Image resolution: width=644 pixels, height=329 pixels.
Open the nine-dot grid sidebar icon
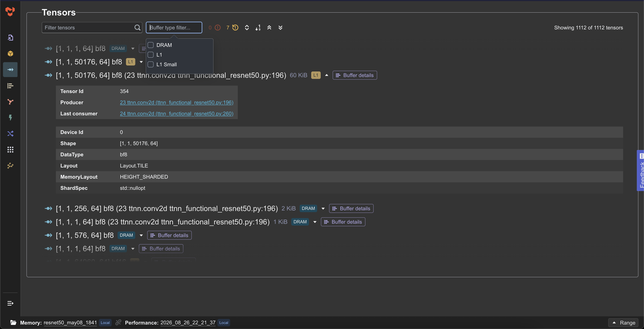10,150
